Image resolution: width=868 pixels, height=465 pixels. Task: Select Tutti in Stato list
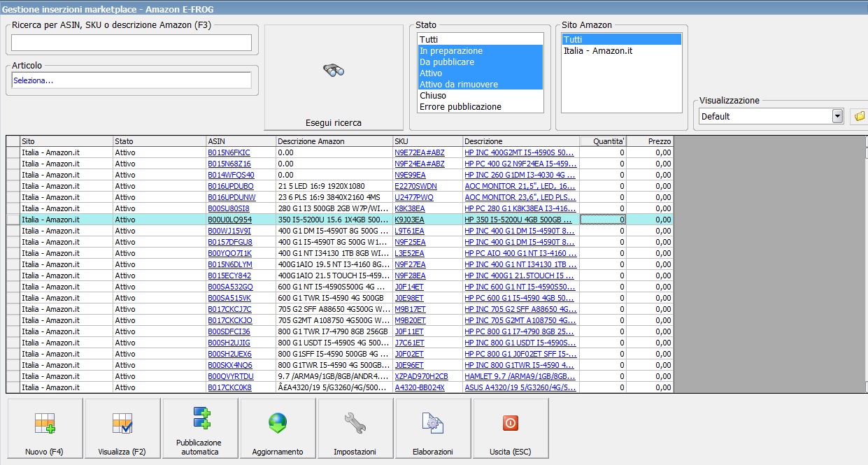click(x=480, y=40)
